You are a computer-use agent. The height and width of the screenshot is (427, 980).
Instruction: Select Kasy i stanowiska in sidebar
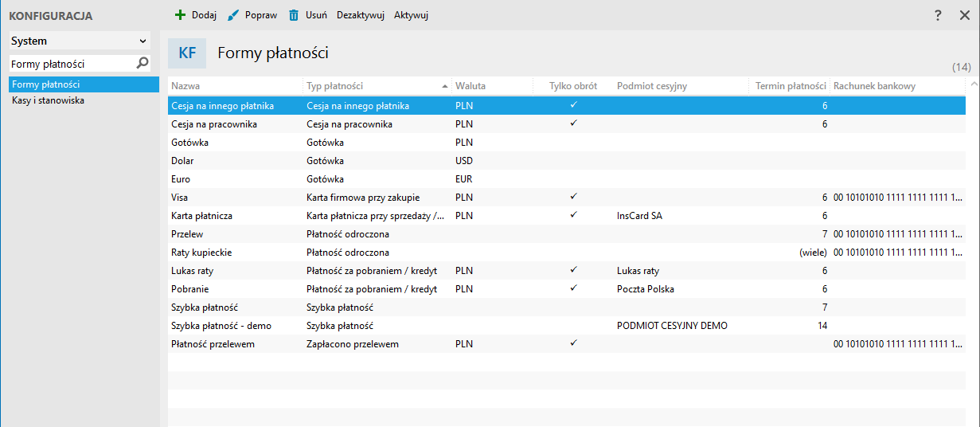[x=48, y=101]
